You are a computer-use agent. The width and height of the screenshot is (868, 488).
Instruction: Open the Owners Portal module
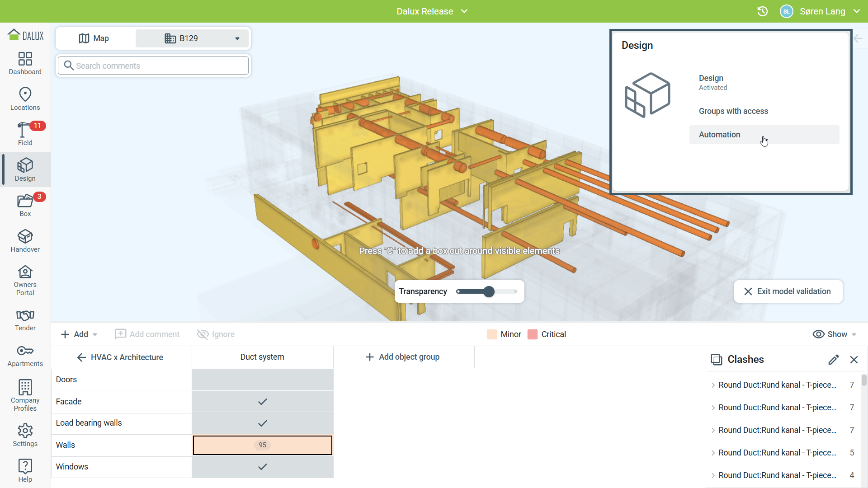coord(25,280)
